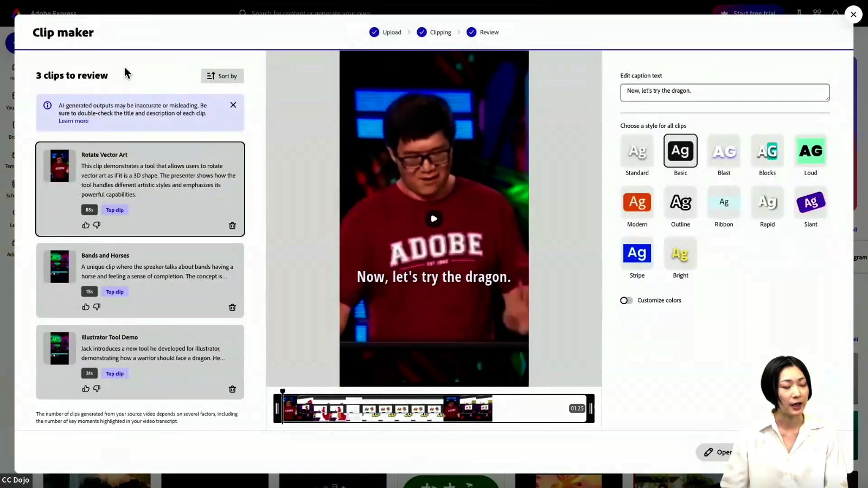Screen dimensions: 868x488
Task: Go to the Upload step
Action: [x=385, y=33]
